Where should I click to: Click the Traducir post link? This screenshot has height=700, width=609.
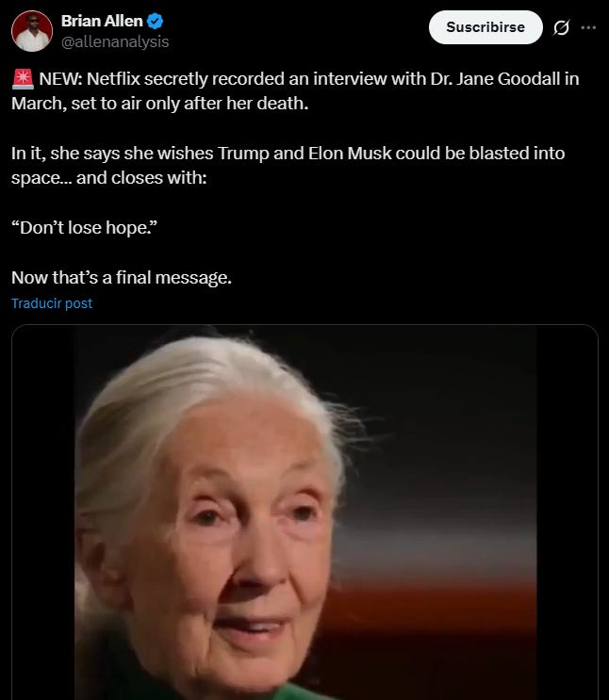coord(52,303)
